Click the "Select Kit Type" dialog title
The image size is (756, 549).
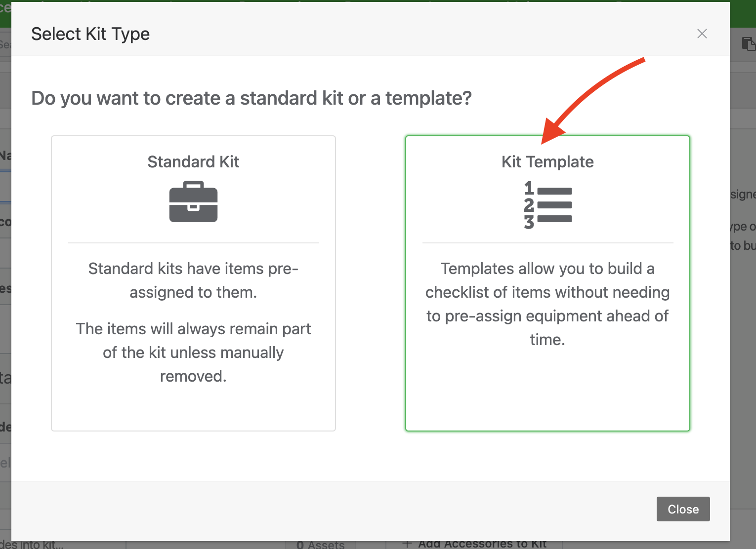tap(90, 34)
